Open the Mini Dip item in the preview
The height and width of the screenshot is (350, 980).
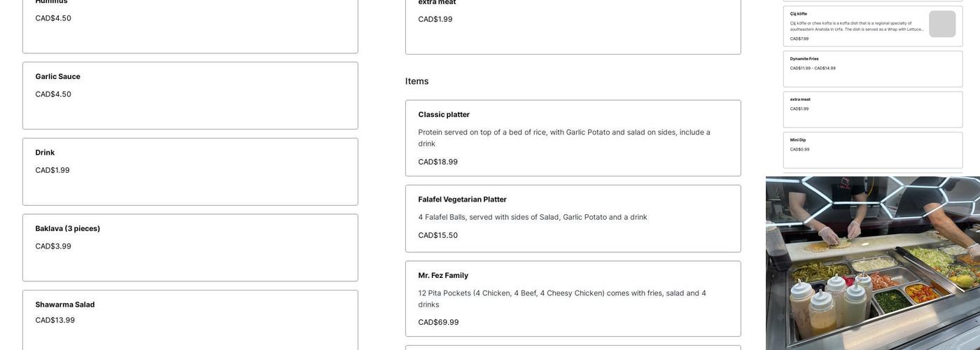[x=872, y=150]
